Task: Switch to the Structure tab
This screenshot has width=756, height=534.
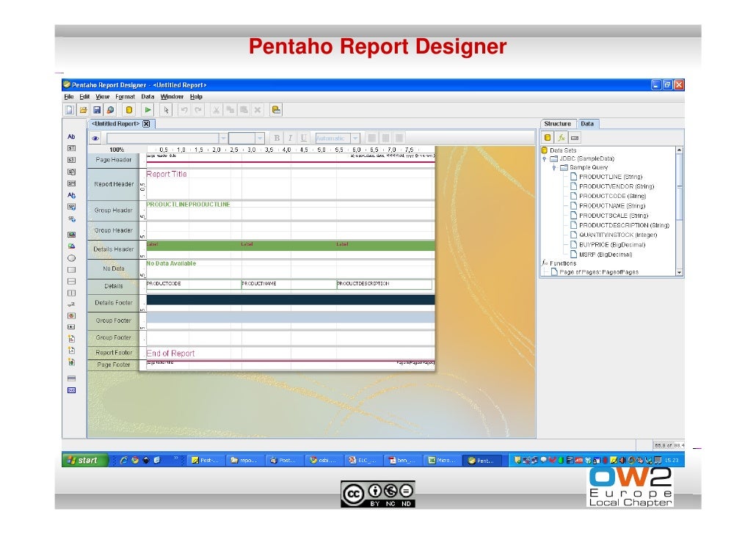Action: click(557, 124)
